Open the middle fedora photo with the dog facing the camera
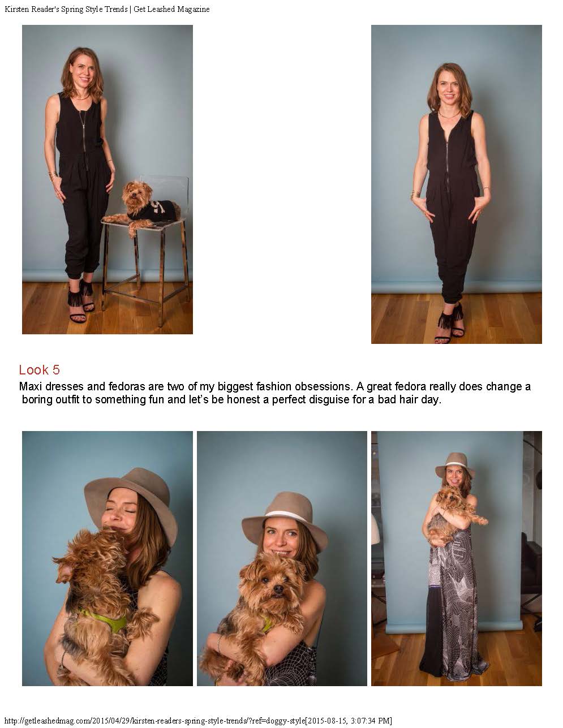 click(x=282, y=558)
